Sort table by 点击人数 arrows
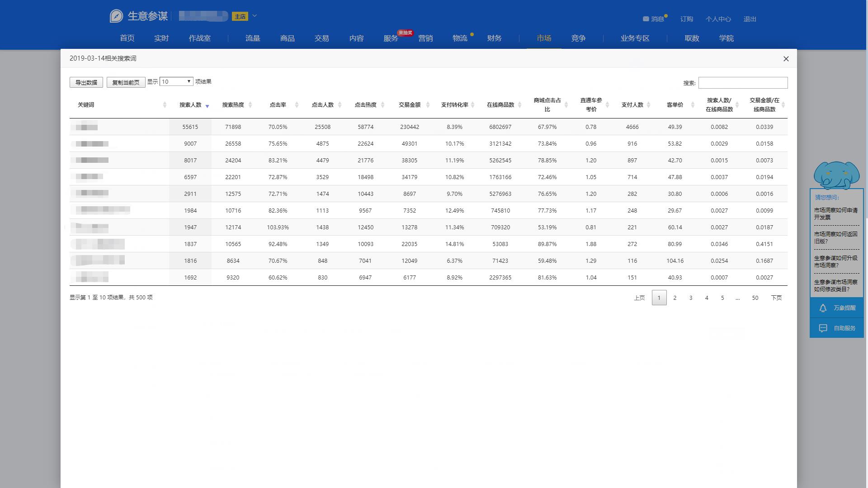This screenshot has width=868, height=488. [x=340, y=105]
